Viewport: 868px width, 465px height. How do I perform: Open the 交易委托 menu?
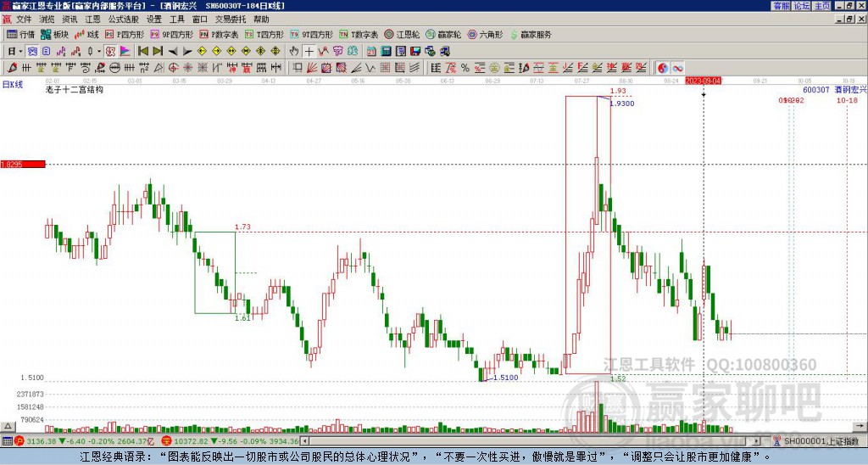point(231,20)
